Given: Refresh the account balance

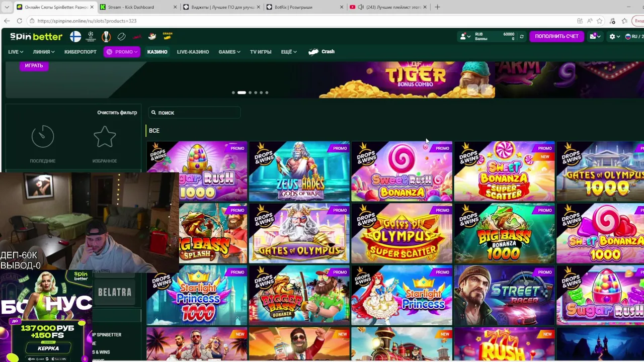Looking at the screenshot, I should click(x=522, y=36).
